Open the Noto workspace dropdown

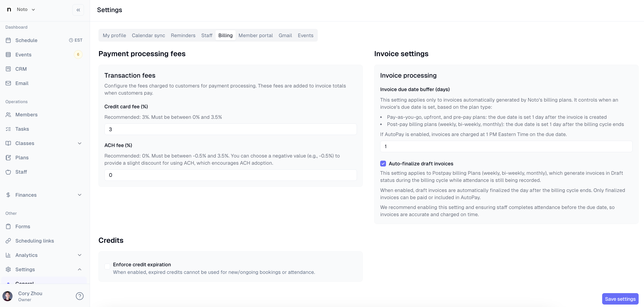click(x=26, y=9)
